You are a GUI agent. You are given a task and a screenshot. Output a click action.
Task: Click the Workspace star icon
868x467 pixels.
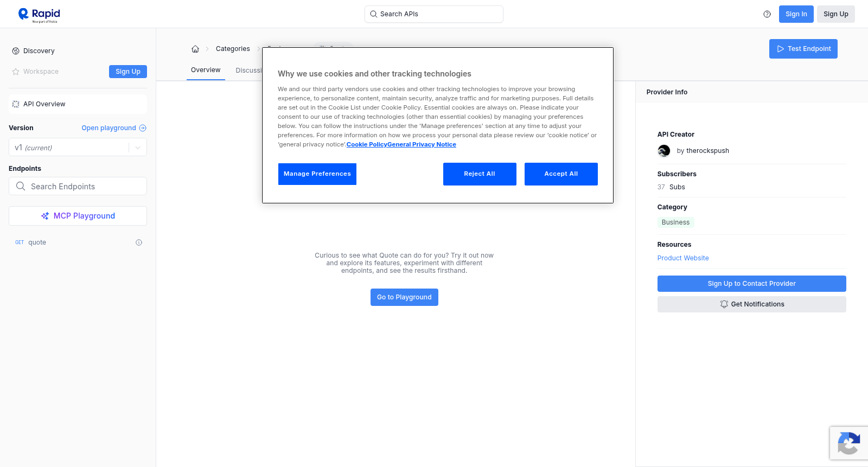point(16,72)
